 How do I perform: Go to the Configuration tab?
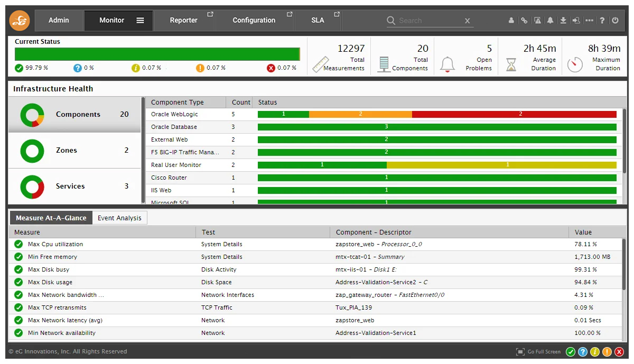[x=254, y=21]
